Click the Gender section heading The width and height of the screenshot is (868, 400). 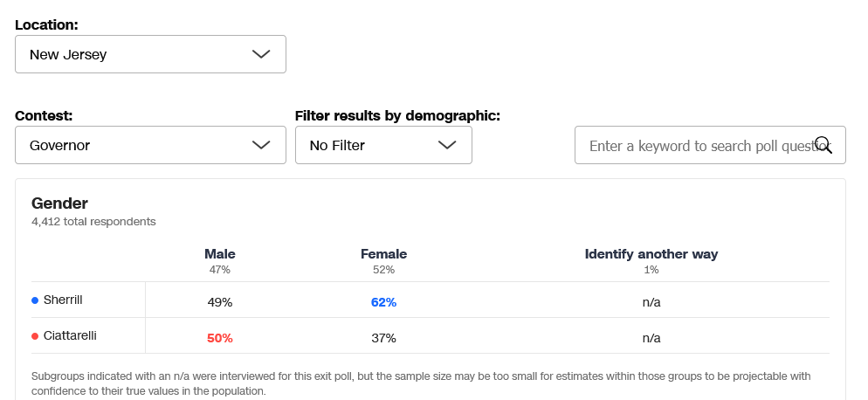pyautogui.click(x=59, y=203)
